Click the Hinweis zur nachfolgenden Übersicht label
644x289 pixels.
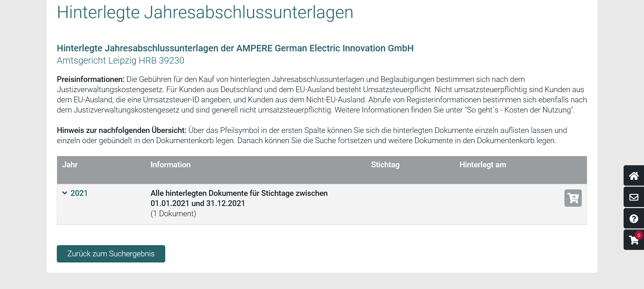pyautogui.click(x=121, y=130)
